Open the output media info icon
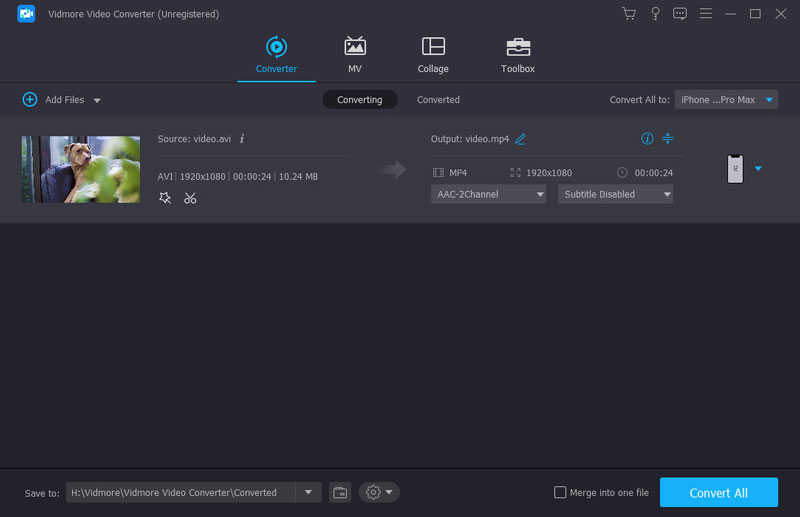The width and height of the screenshot is (800, 517). (x=647, y=138)
